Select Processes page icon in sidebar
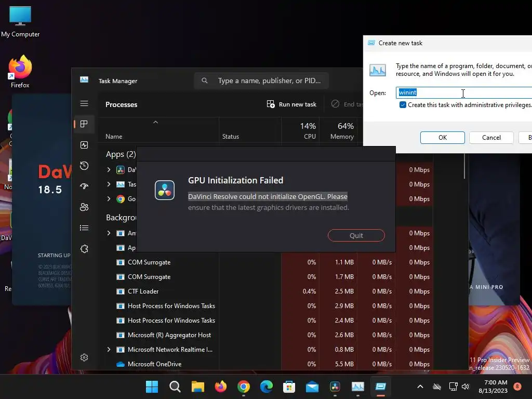 [x=84, y=124]
